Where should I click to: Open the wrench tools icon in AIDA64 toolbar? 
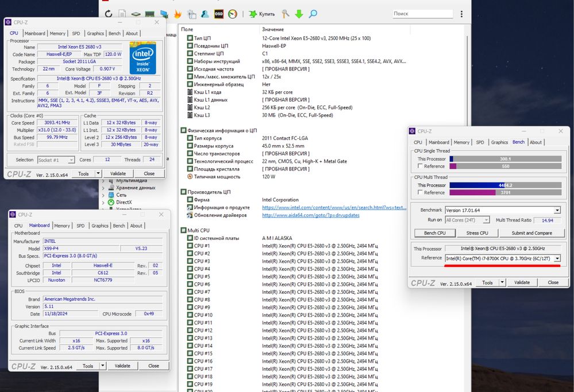286,14
